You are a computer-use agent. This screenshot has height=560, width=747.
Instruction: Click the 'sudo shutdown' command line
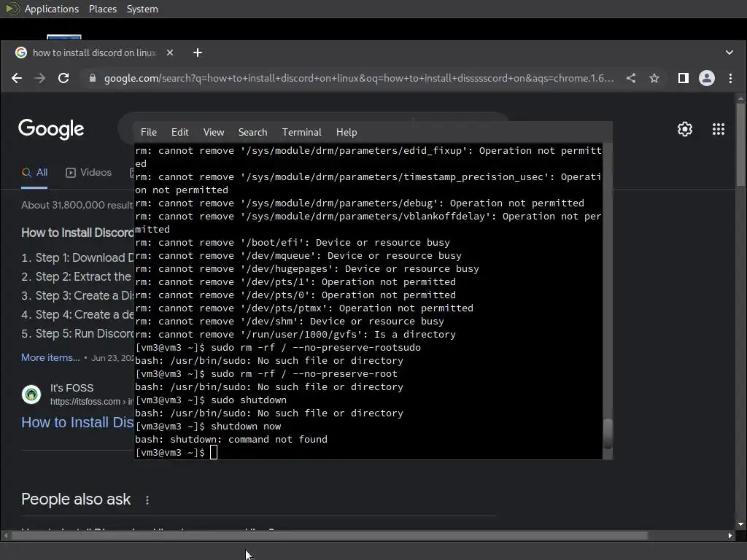[211, 400]
